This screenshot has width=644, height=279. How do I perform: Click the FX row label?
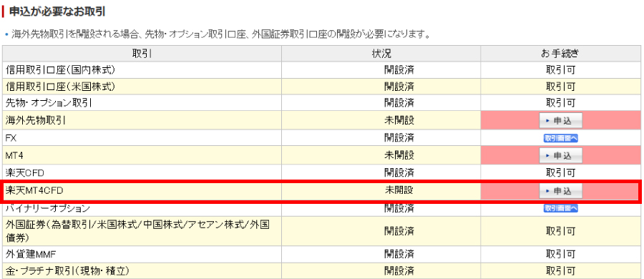[11, 138]
